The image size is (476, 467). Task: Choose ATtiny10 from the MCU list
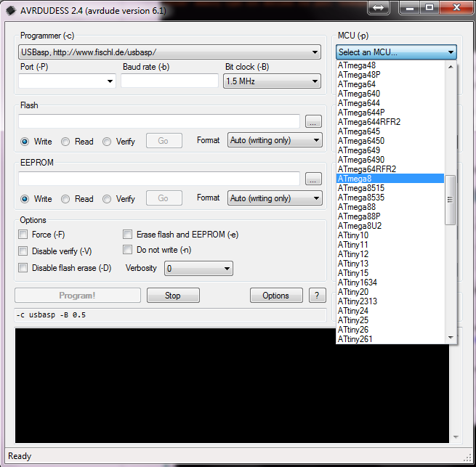[x=390, y=235]
